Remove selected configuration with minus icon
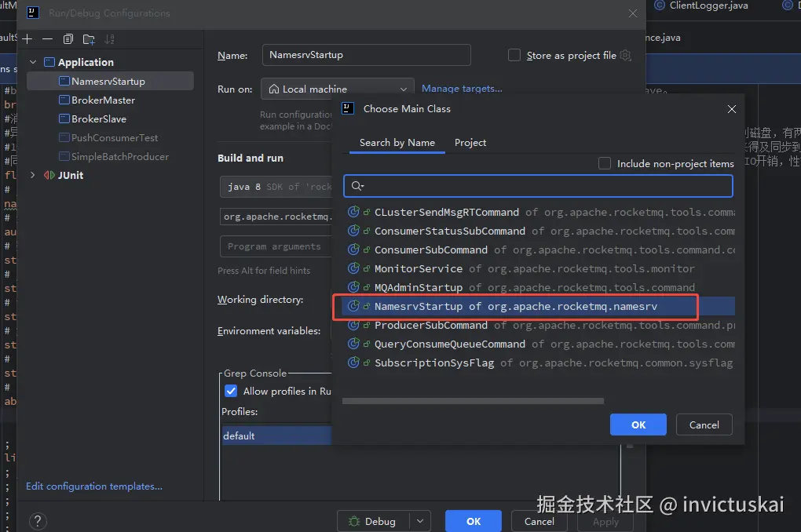The image size is (801, 532). (47, 38)
